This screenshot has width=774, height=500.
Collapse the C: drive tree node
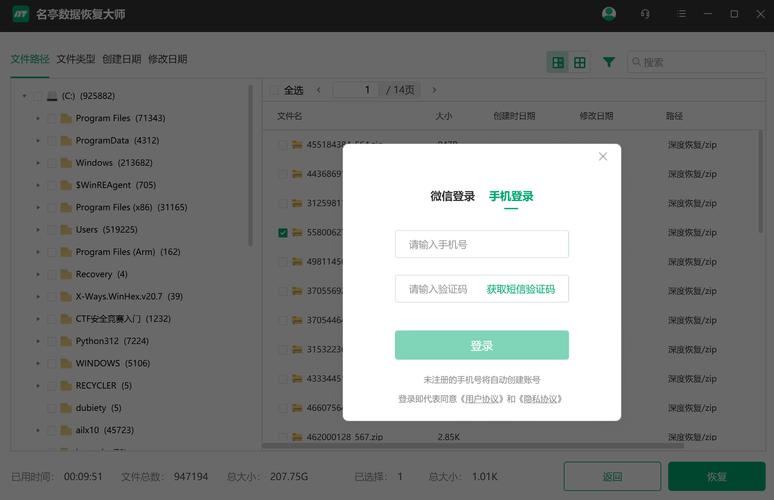pyautogui.click(x=24, y=96)
